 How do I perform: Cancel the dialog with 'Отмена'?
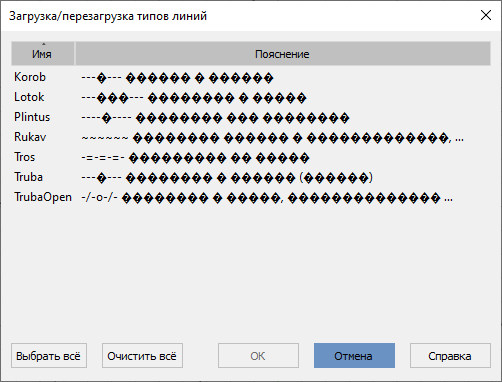354,356
